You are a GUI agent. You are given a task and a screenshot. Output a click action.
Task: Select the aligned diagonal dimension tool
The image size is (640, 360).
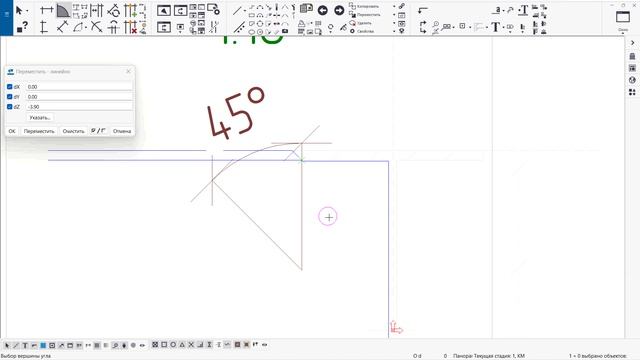pos(62,27)
